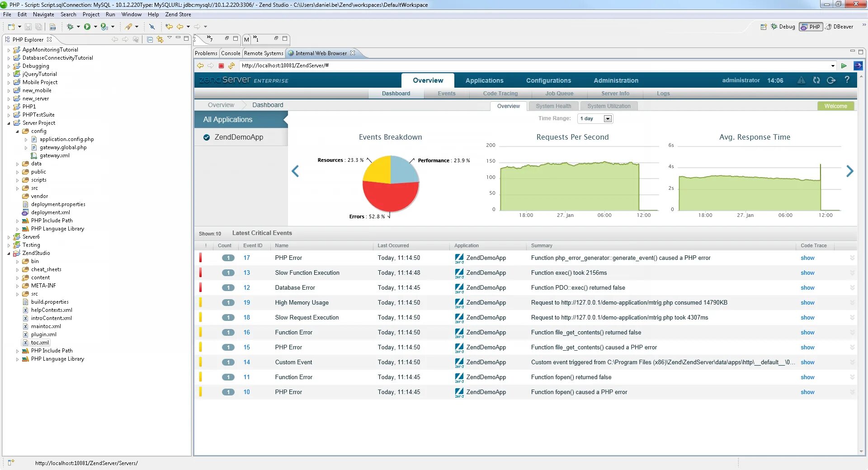Switch to the DBeaver perspective

[839, 27]
